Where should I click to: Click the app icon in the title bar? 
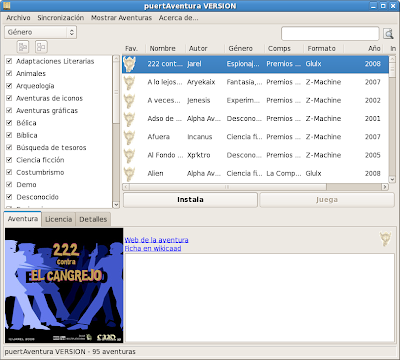tap(6, 6)
